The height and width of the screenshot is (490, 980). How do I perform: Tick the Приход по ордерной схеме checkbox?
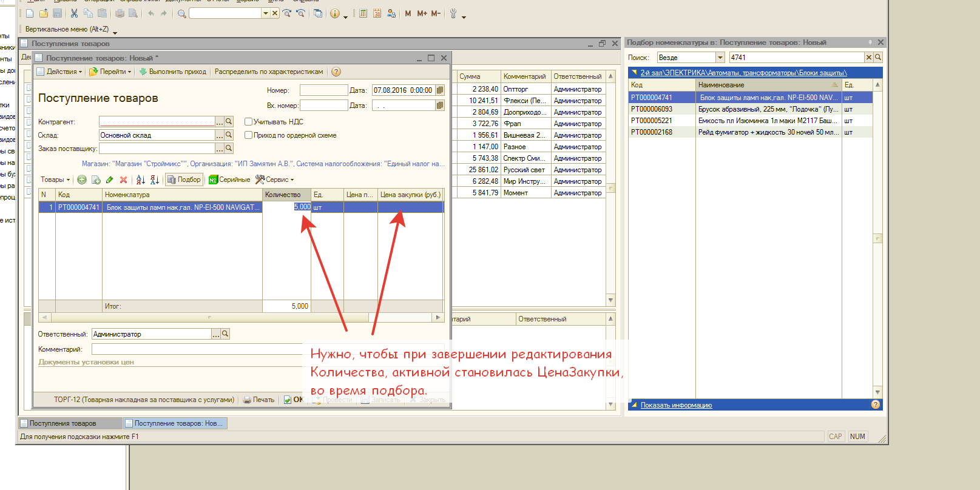point(248,135)
